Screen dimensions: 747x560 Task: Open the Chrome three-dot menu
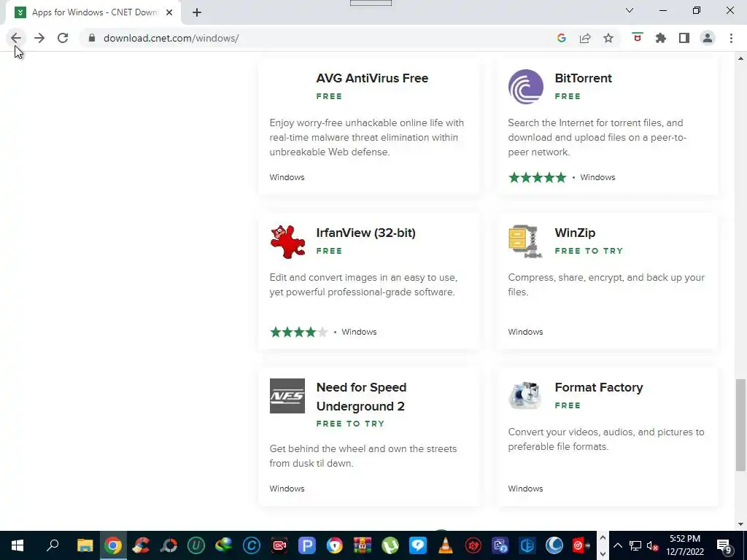point(731,38)
